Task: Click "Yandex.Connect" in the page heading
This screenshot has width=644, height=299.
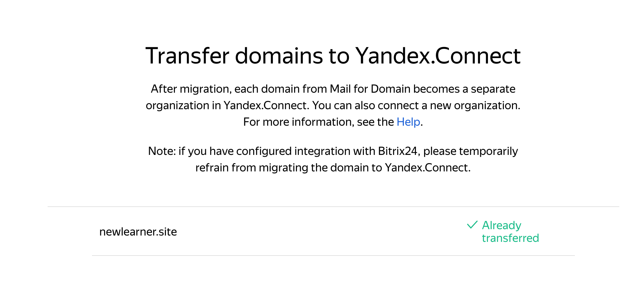Action: 438,56
